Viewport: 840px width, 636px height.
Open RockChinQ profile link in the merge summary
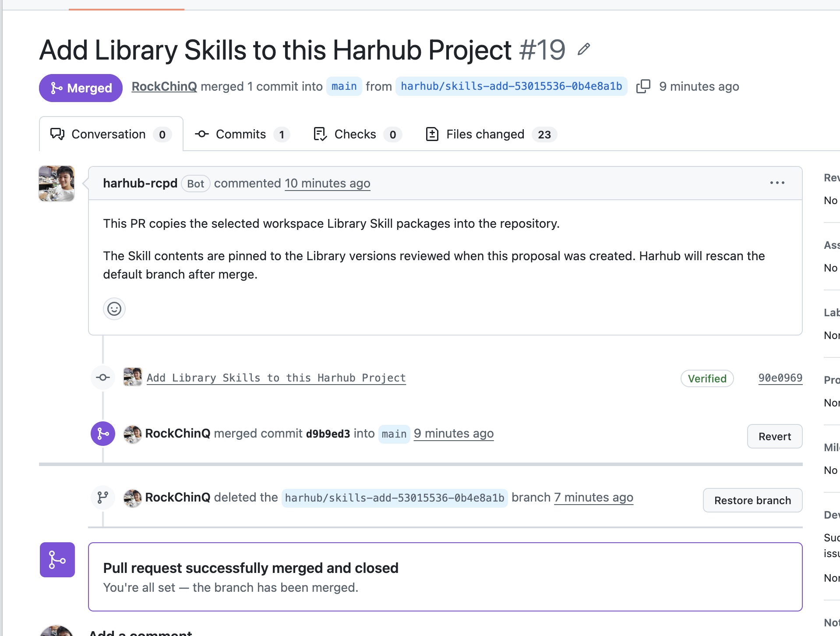164,86
